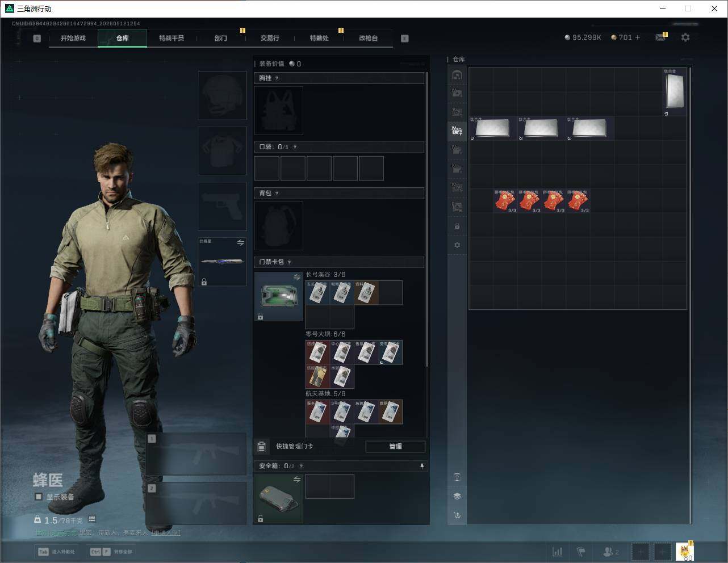Click the Tab 进入特勤处 shortcut hint
This screenshot has height=563, width=728.
tap(56, 552)
